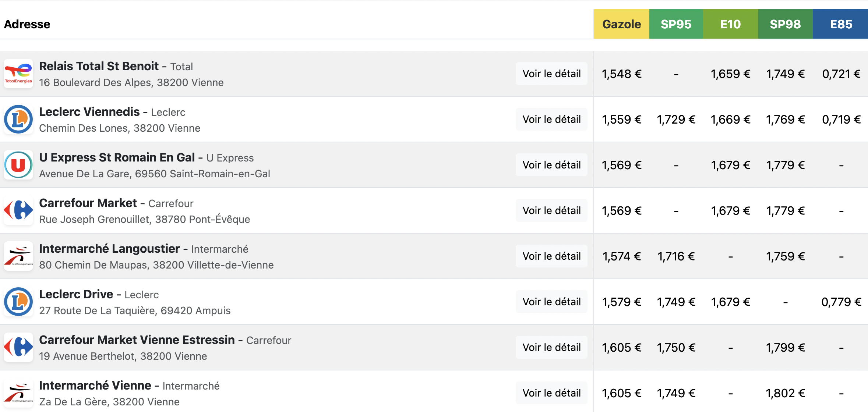Viewport: 868px width, 412px height.
Task: Click the Carrefour logo for Pont-Évêque station
Action: point(18,210)
